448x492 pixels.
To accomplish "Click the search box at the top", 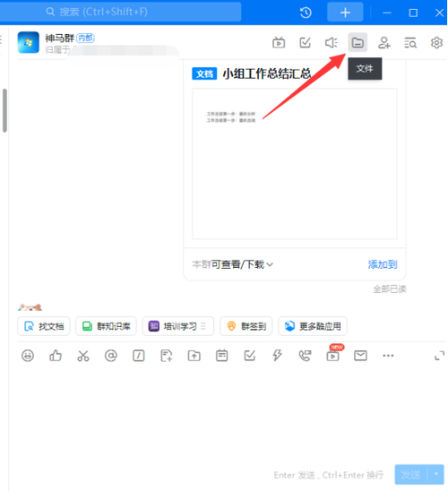I will (x=120, y=12).
